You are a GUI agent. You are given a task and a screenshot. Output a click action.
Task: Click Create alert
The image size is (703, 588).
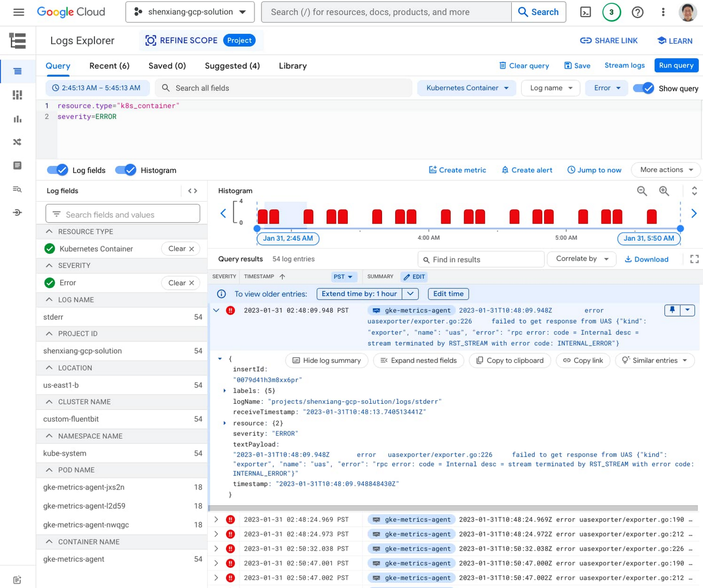[x=527, y=170]
